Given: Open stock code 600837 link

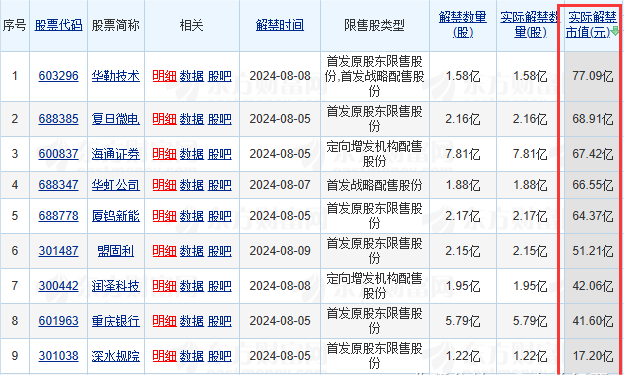Looking at the screenshot, I should 58,154.
